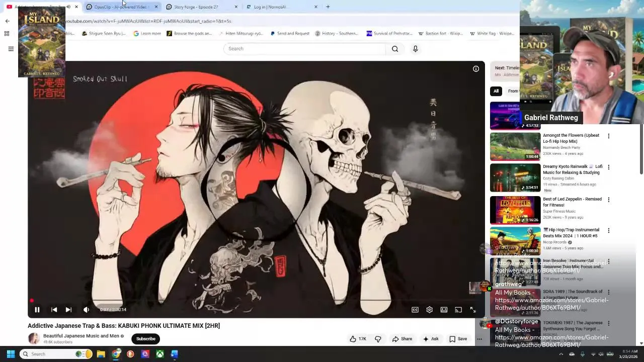The image size is (644, 362).
Task: Open options for Dreamy Kyoto Rainwalk video
Action: pyautogui.click(x=609, y=167)
